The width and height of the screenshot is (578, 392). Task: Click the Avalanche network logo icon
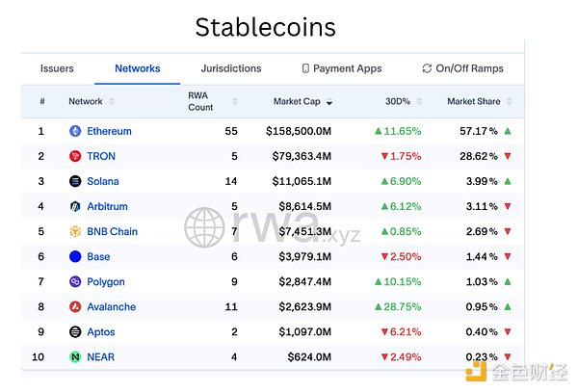(75, 306)
